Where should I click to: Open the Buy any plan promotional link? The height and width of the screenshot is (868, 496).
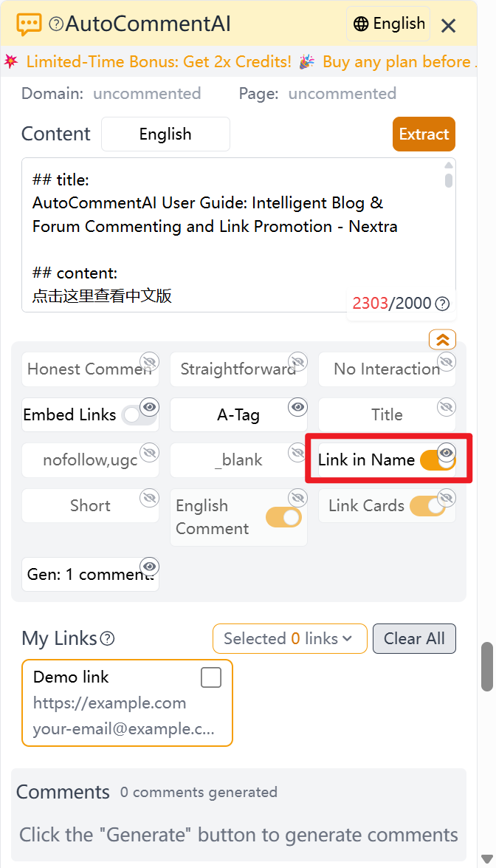(x=397, y=62)
